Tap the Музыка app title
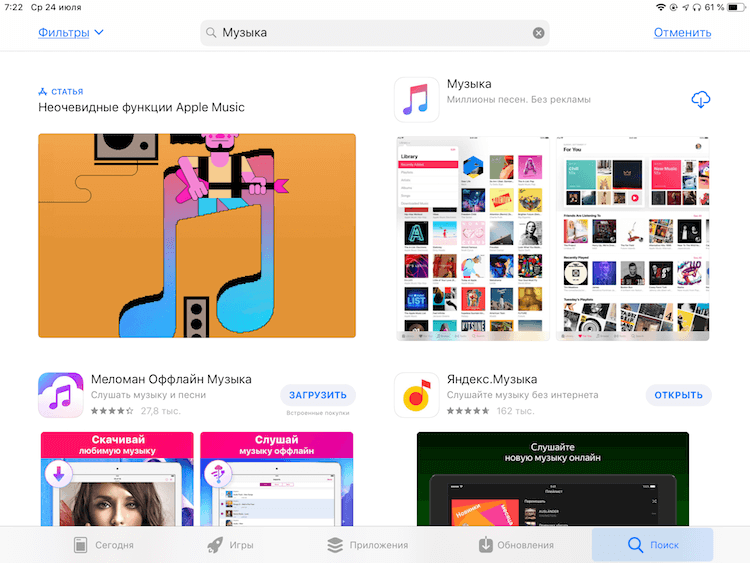 pos(469,84)
